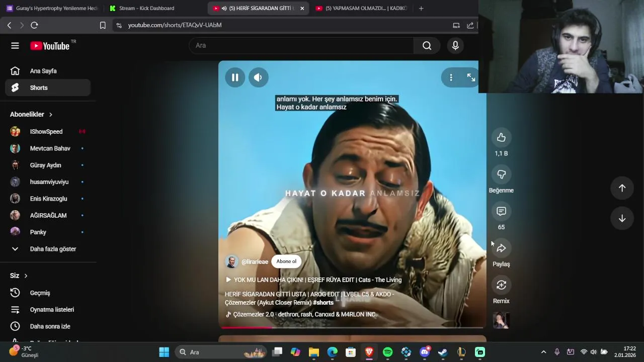Go to the previous Short with up arrow
The width and height of the screenshot is (644, 362).
tap(622, 188)
